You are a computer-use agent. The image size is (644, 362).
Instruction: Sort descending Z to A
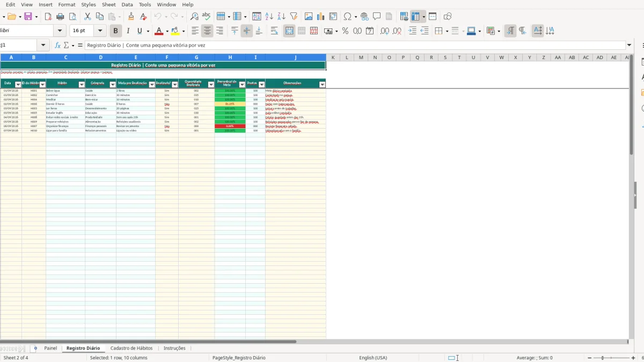tap(281, 17)
